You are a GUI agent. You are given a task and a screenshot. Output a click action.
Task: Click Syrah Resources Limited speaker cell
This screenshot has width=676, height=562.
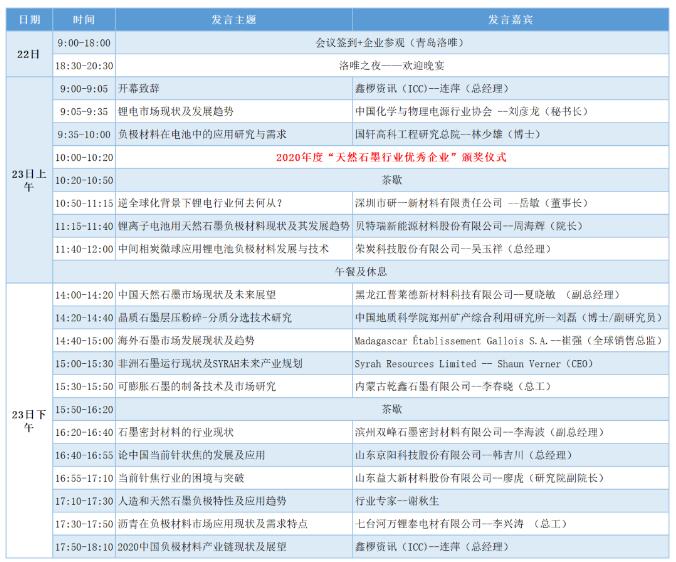pos(510,363)
